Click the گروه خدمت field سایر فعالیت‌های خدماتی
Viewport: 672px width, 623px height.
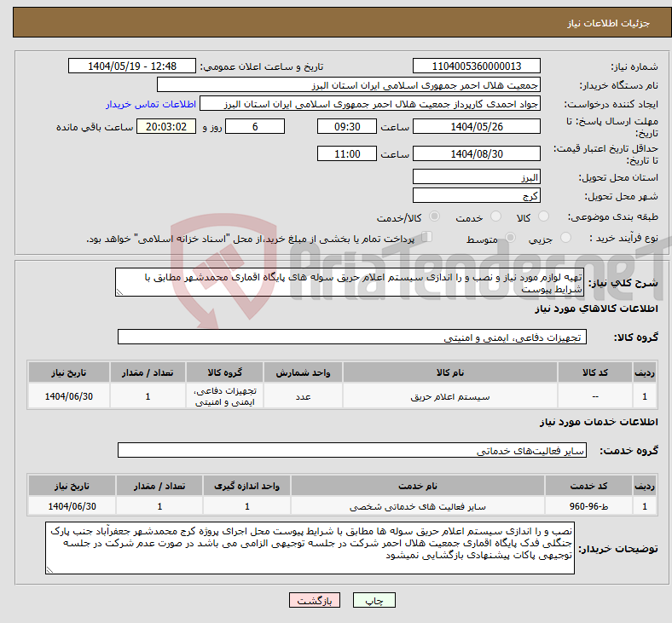tap(352, 451)
